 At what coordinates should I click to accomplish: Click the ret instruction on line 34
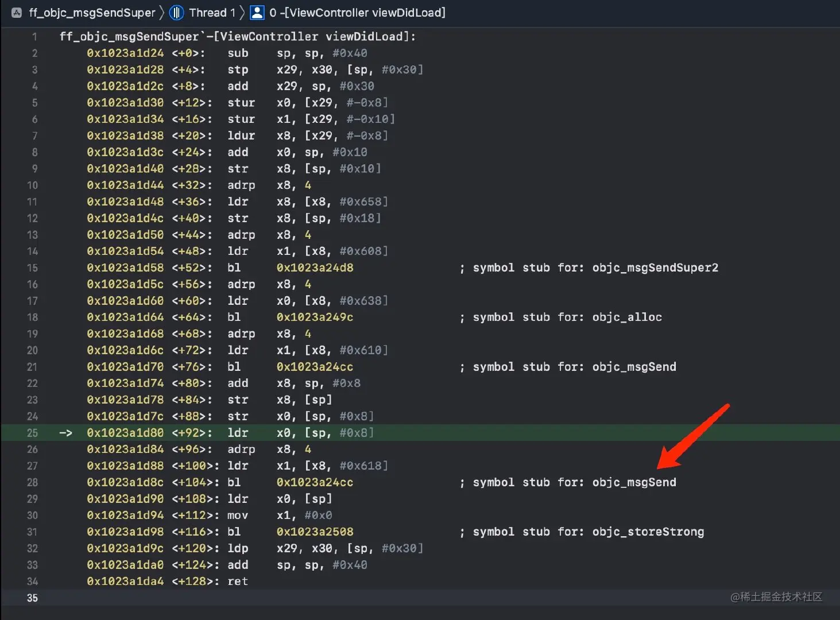238,582
